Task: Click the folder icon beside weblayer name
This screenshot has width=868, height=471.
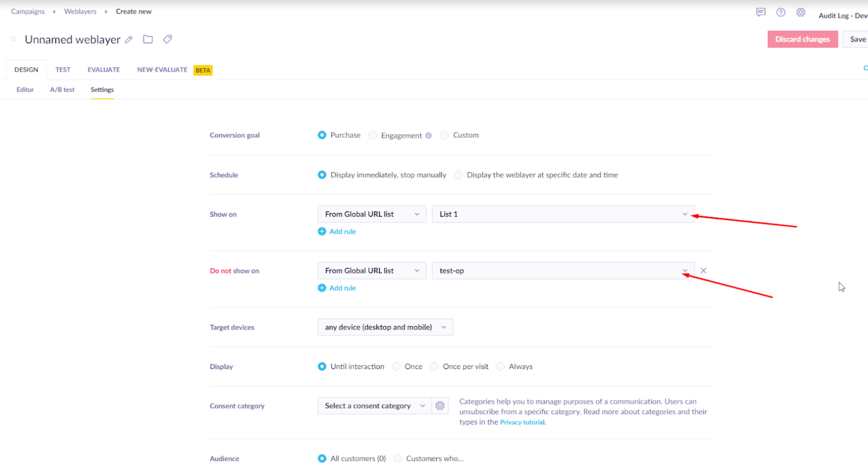Action: [x=148, y=39]
